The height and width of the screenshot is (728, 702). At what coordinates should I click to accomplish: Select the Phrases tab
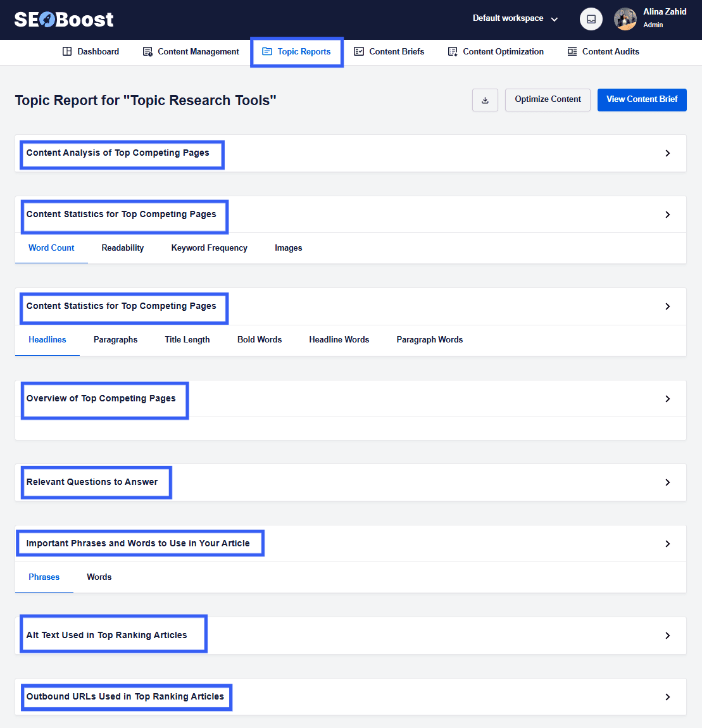tap(44, 577)
